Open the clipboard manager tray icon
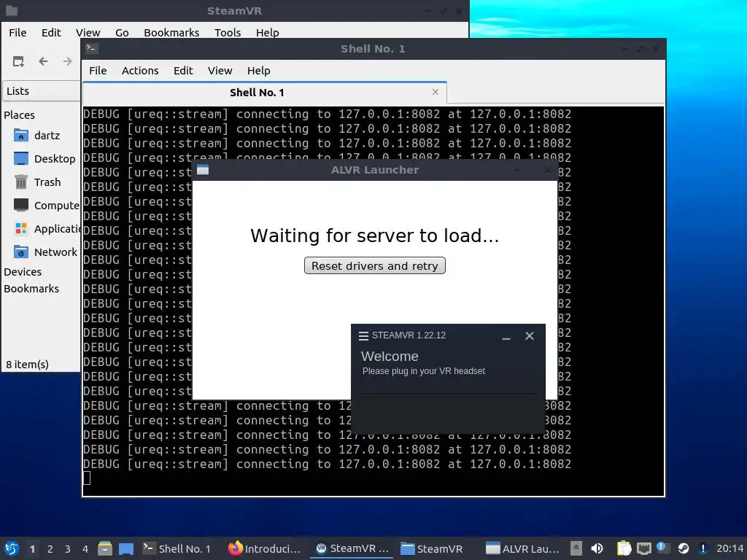Screen dimensions: 747x560 pos(624,548)
